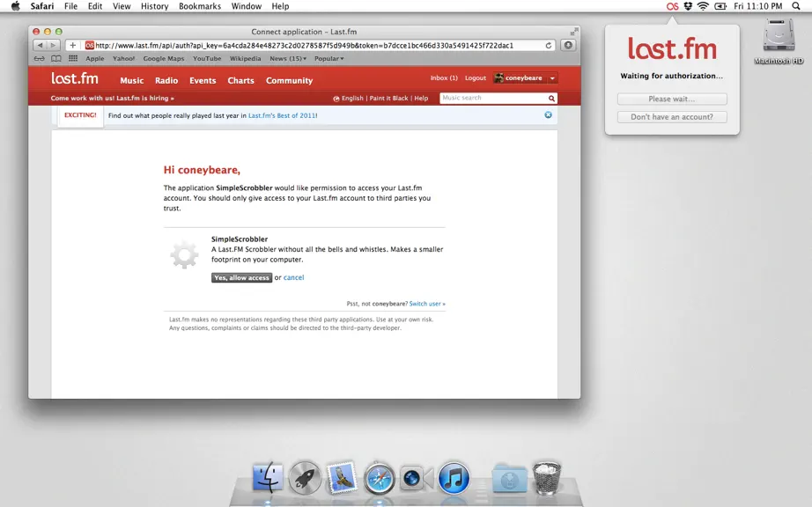Open the Inbox (1) link

click(x=444, y=78)
